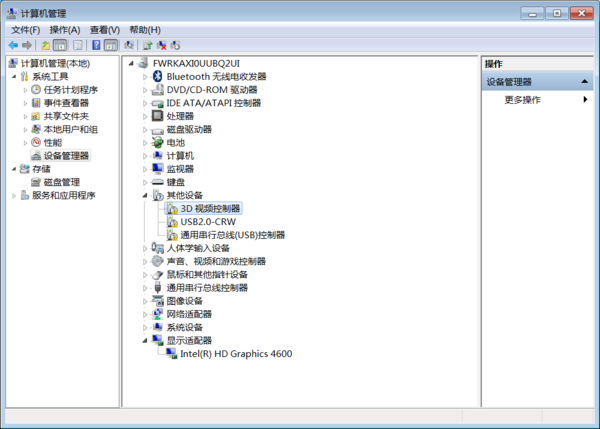
Task: Expand the 磁盘驱动器 node
Action: coord(145,130)
